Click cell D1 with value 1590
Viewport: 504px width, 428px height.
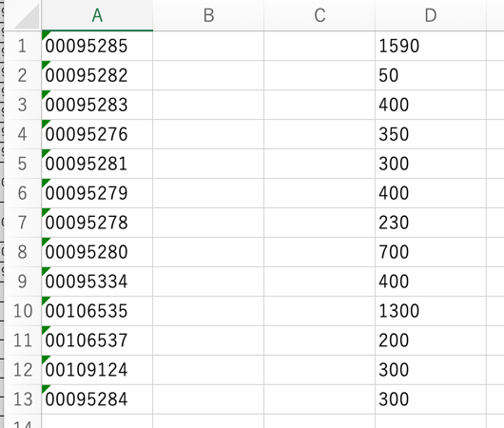(x=431, y=46)
